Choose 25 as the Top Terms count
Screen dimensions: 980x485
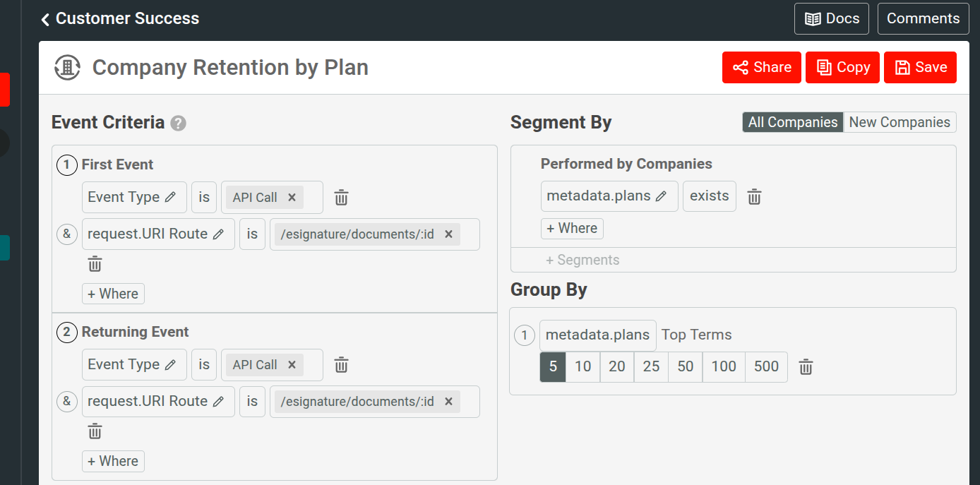650,366
